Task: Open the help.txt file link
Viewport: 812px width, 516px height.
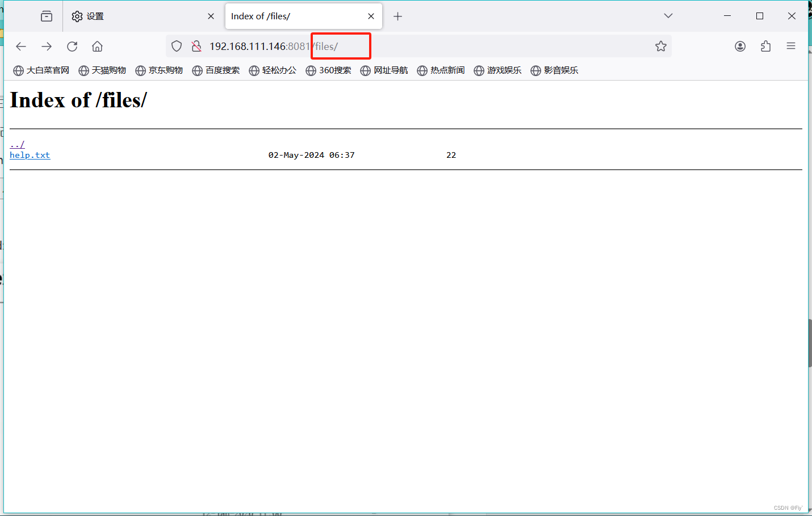Action: 30,155
